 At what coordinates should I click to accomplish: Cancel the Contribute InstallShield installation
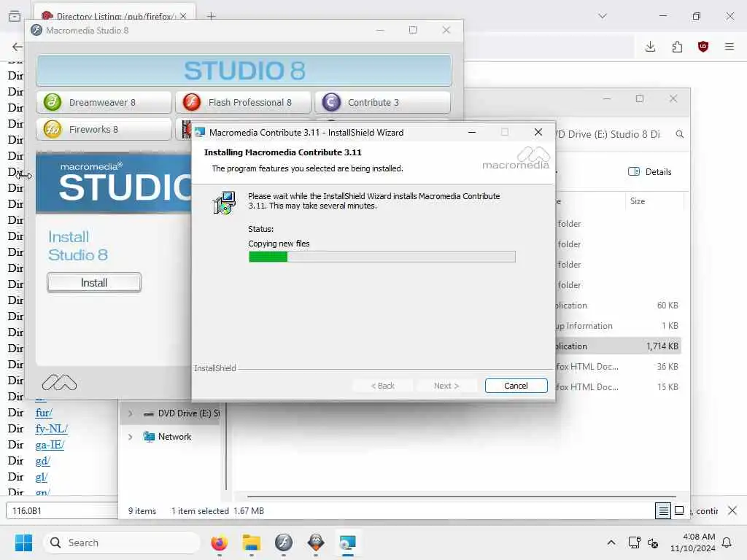click(516, 386)
